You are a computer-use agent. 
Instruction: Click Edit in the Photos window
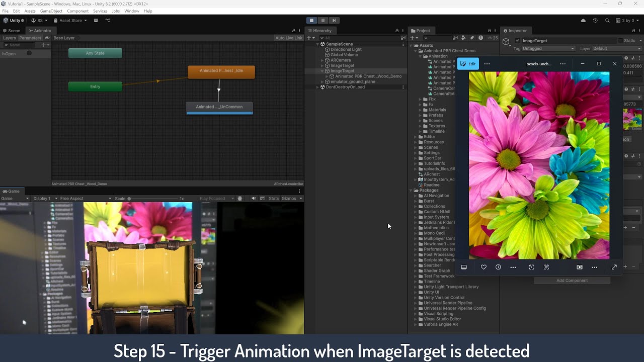point(468,64)
